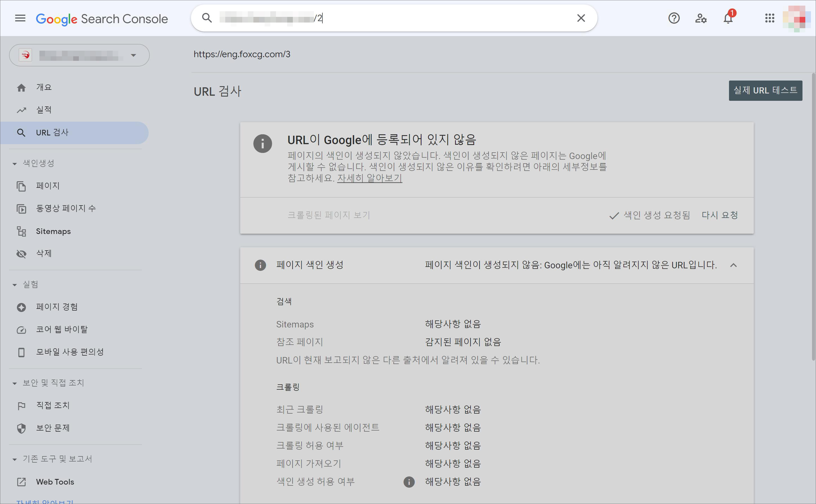816x504 pixels.
Task: Collapse 보안 및 직접 조치 group
Action: pos(15,383)
